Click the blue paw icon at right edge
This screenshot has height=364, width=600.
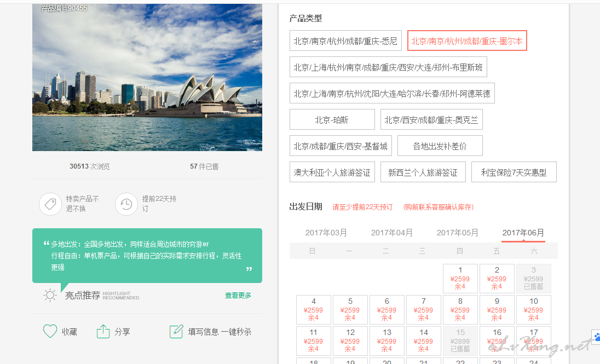click(x=597, y=337)
